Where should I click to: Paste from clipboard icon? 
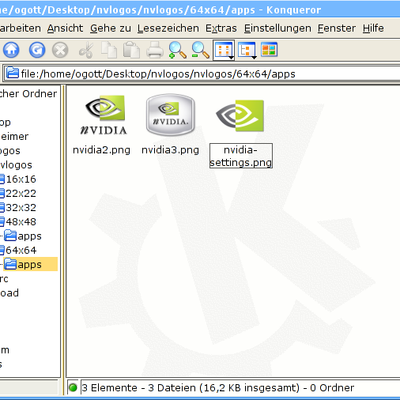[131, 50]
